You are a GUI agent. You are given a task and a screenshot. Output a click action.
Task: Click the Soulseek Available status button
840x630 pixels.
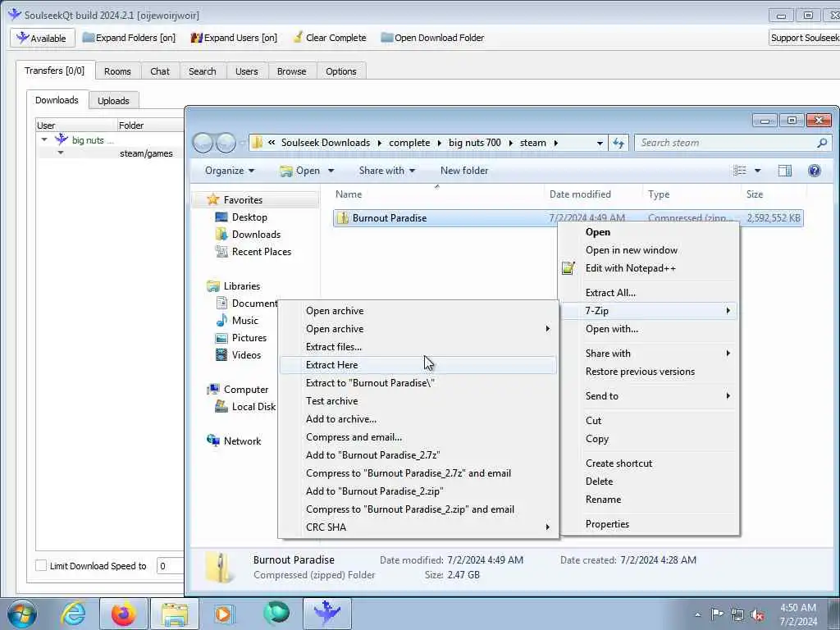[42, 38]
